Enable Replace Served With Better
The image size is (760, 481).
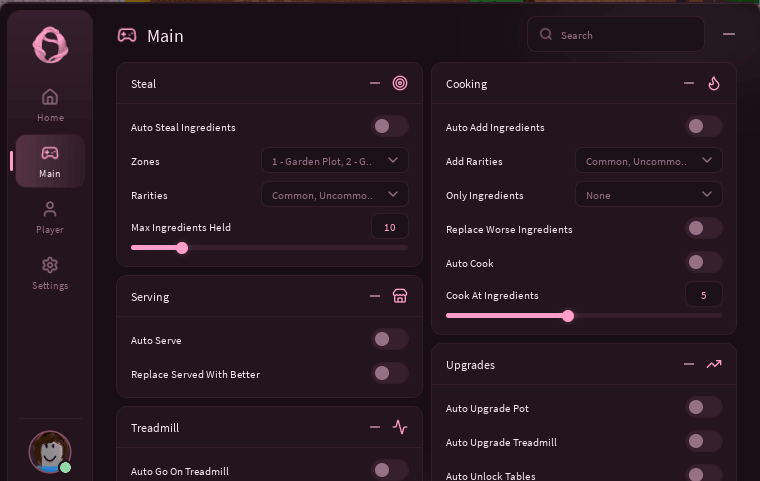coord(390,373)
